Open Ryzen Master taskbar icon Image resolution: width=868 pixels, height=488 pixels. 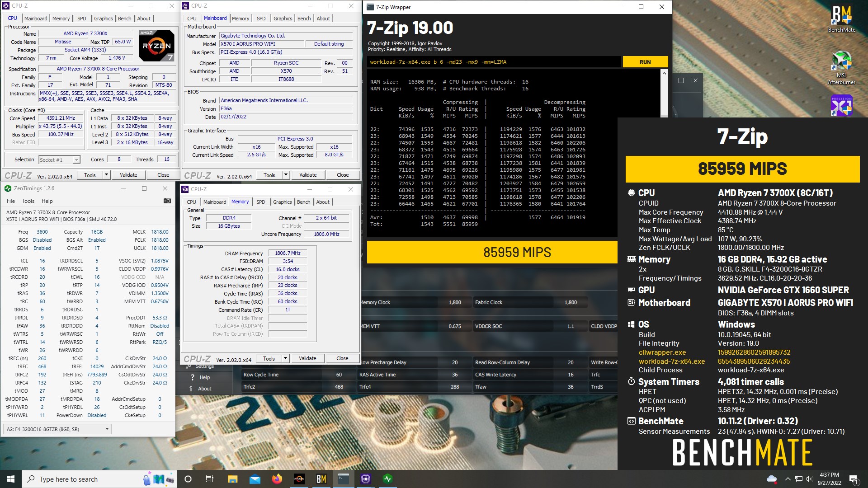299,479
